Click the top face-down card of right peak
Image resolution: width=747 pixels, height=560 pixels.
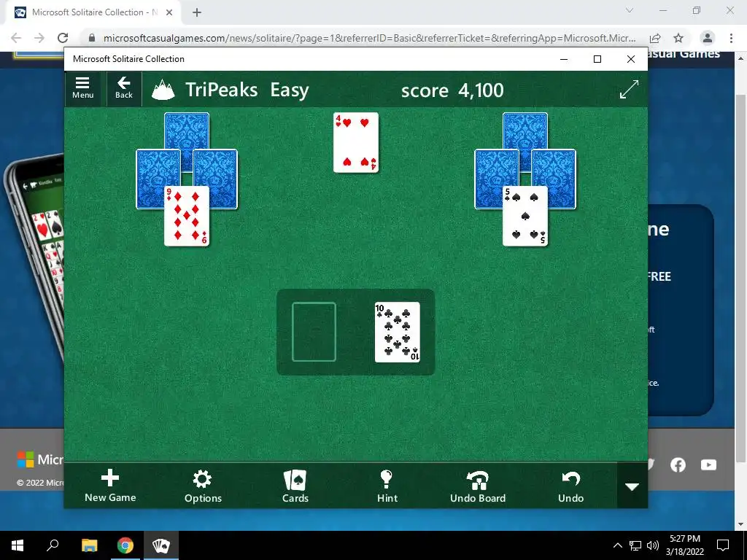(525, 131)
